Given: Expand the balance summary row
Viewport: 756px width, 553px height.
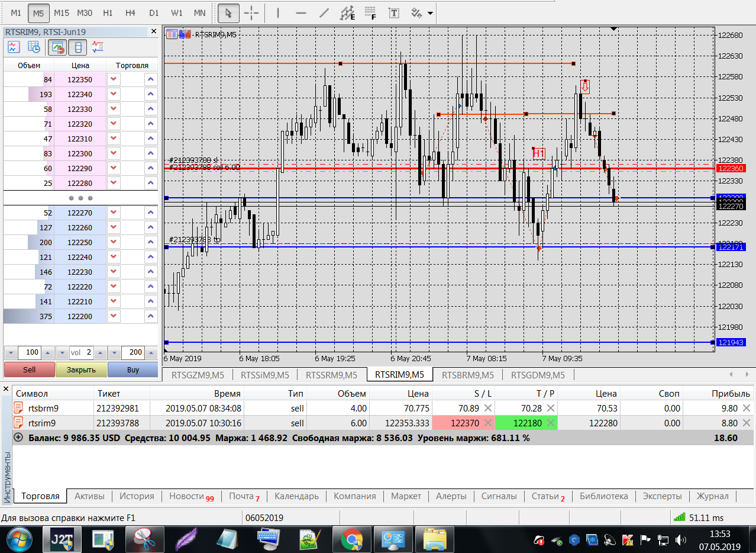Looking at the screenshot, I should coord(18,438).
